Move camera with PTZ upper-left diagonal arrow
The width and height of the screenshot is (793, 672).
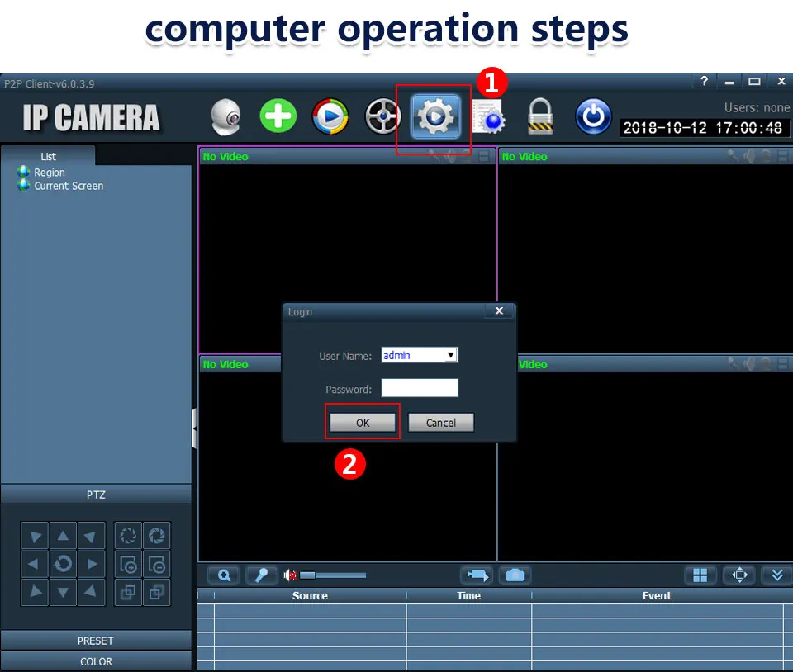[35, 536]
